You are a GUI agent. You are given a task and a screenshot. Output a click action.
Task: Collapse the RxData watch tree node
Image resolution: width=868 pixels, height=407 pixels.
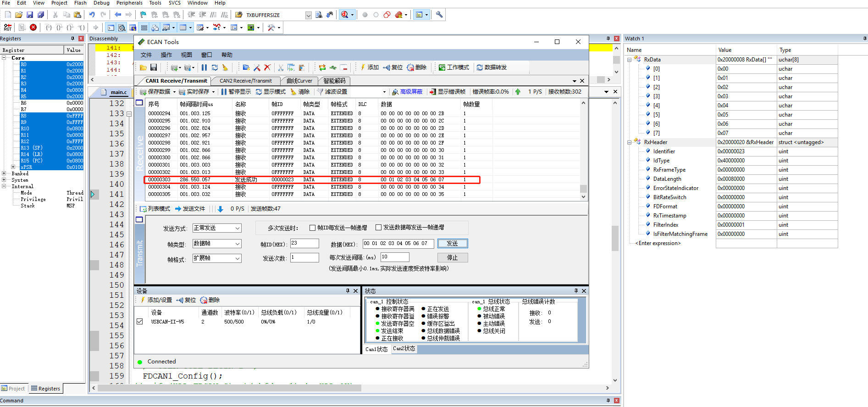pos(629,60)
